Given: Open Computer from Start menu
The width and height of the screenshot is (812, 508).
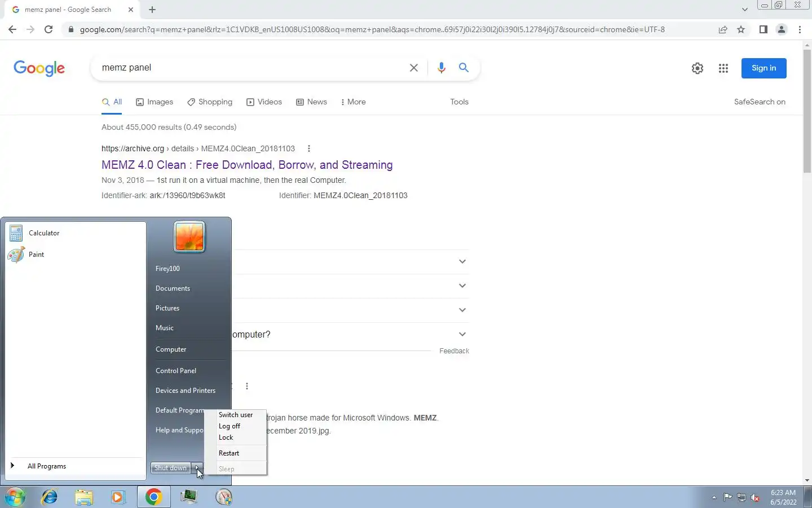Looking at the screenshot, I should click(171, 349).
